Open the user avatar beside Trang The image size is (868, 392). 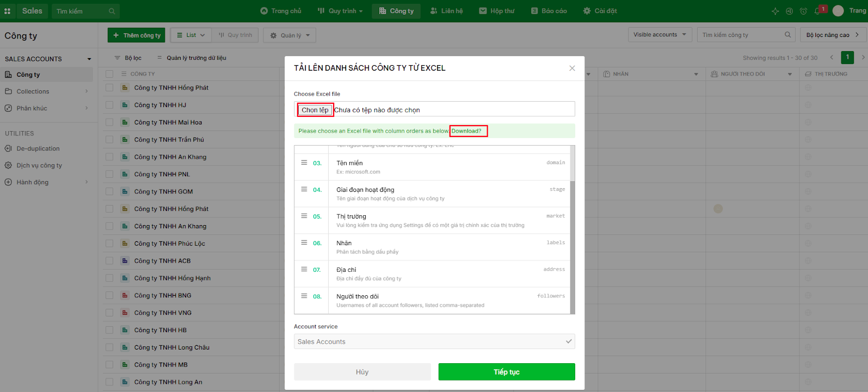click(838, 11)
